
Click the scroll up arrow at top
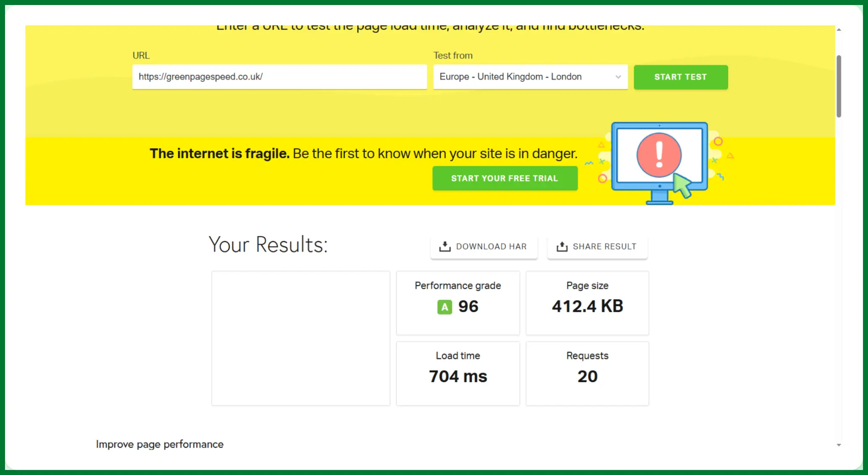tap(839, 30)
